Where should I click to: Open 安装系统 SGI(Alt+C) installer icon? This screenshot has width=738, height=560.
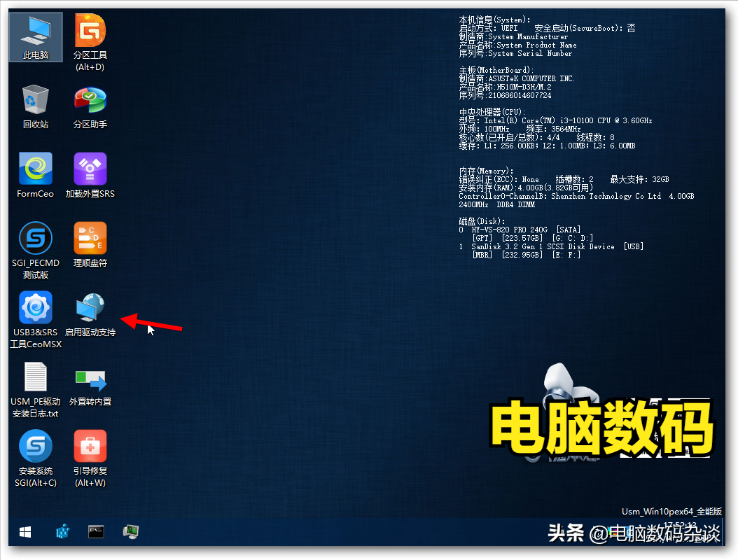[x=36, y=458]
